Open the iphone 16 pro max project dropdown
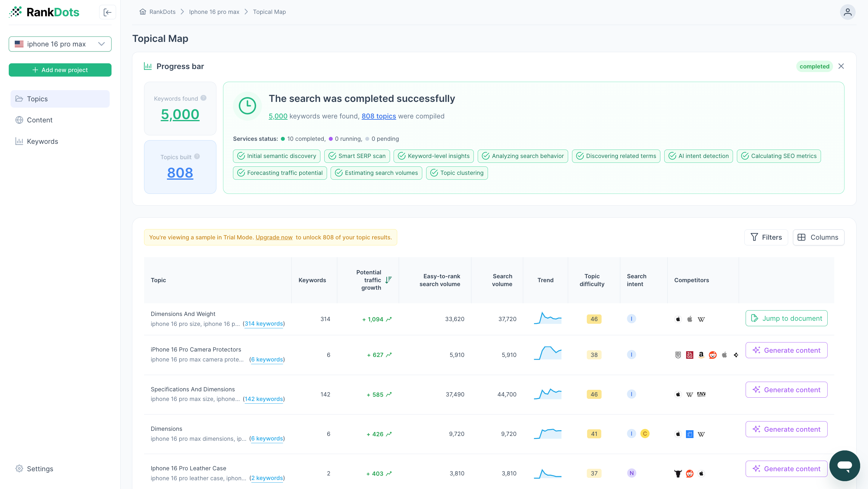The image size is (868, 489). click(60, 44)
